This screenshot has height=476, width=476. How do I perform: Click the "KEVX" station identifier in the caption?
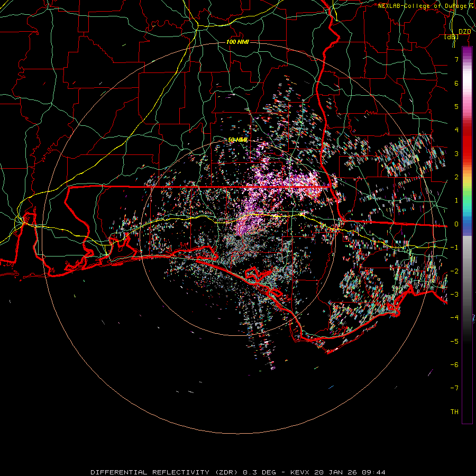pyautogui.click(x=300, y=472)
